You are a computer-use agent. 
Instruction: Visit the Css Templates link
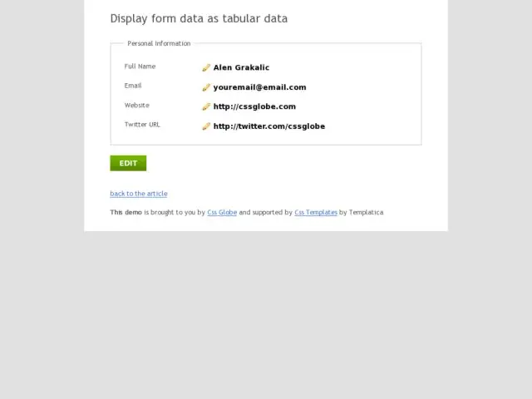click(316, 213)
